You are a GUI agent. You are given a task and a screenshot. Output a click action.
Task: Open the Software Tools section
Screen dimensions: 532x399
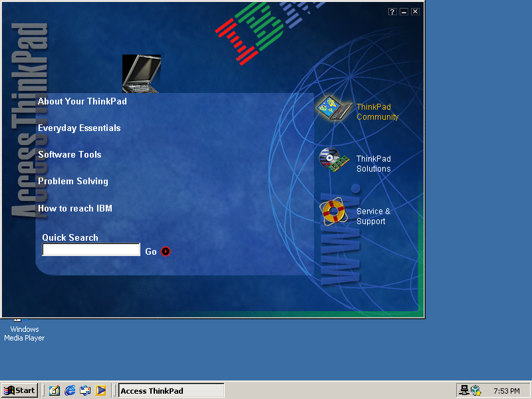pyautogui.click(x=70, y=155)
